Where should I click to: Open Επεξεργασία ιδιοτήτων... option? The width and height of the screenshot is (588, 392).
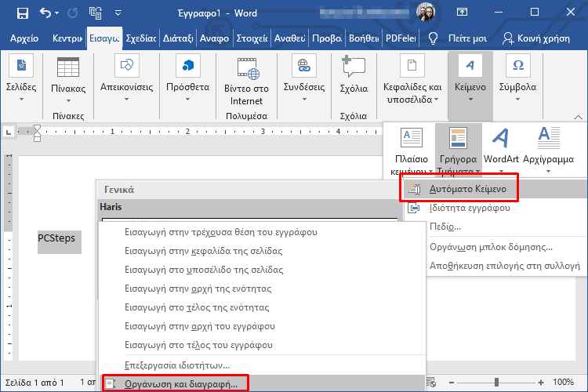tap(263, 365)
